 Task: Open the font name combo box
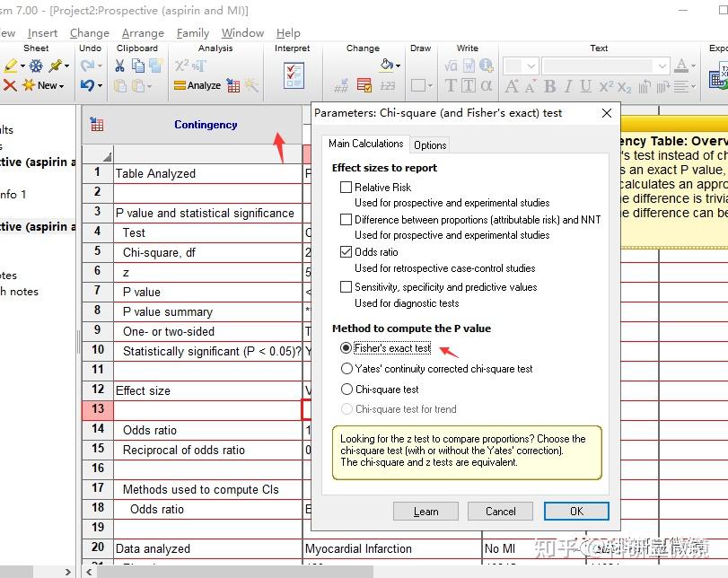pyautogui.click(x=605, y=66)
